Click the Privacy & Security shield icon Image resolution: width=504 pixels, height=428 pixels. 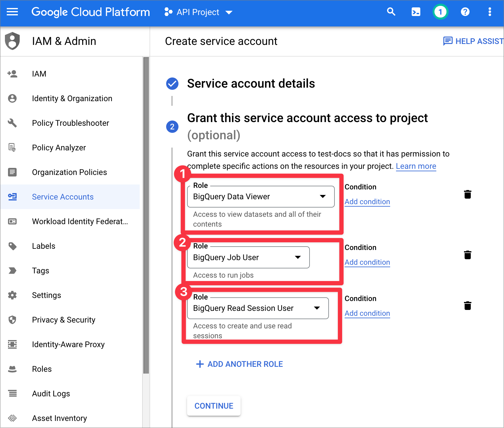tap(12, 320)
